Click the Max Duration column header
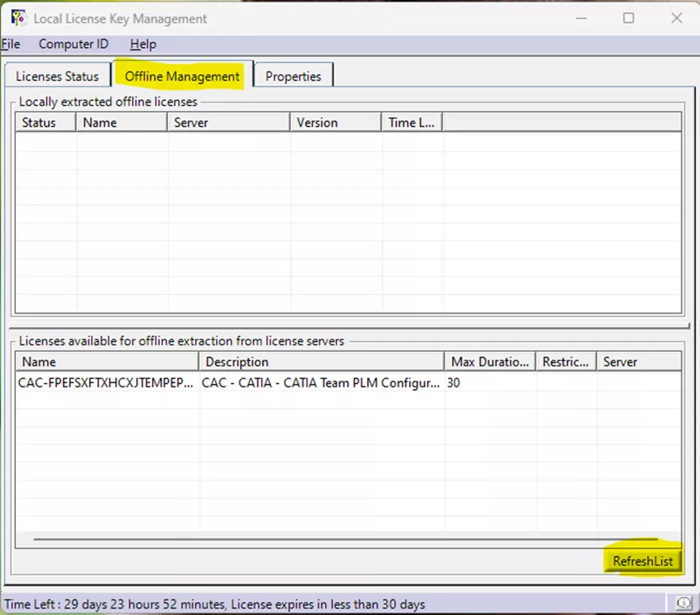Screen dimensions: 700x615 pos(489,361)
